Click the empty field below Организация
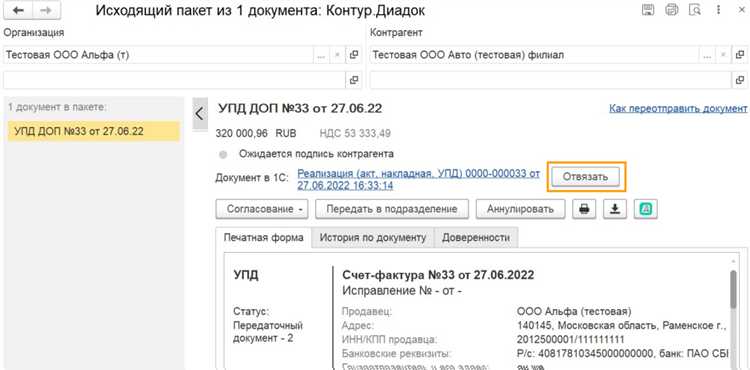Viewport: 750px width, 370px height. point(175,80)
